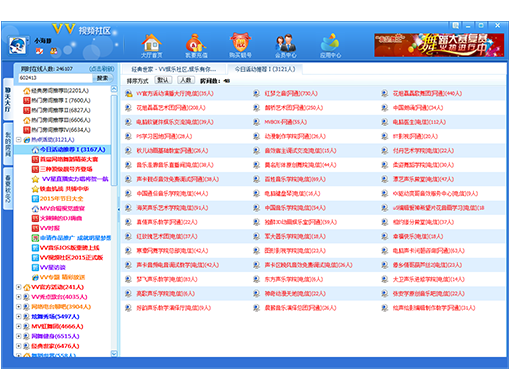
Task: Click the room number search field
Action: pyautogui.click(x=55, y=78)
